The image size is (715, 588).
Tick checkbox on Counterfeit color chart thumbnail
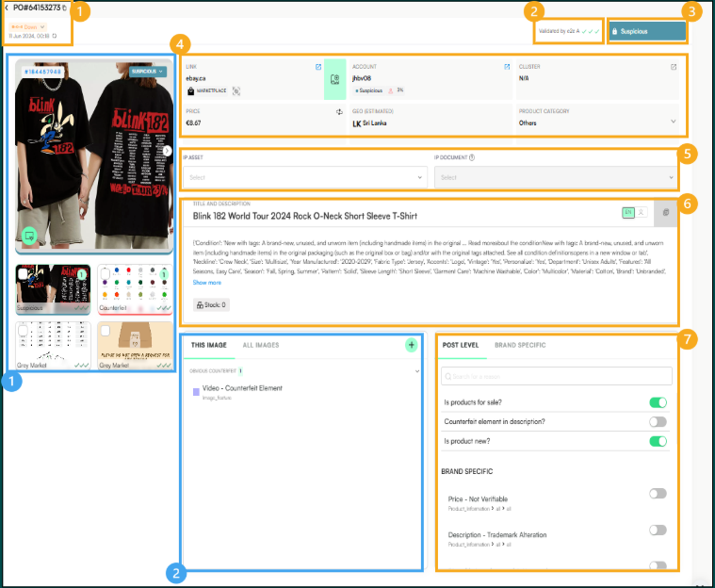point(105,273)
